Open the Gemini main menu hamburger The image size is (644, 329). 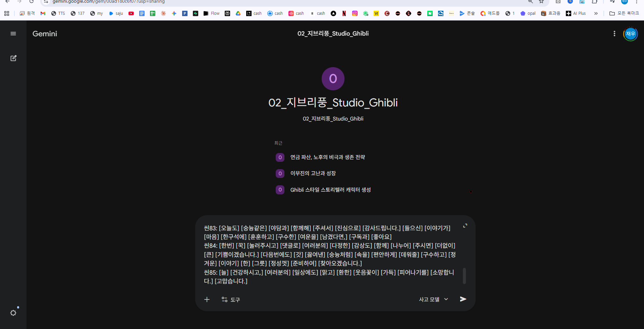tap(13, 34)
